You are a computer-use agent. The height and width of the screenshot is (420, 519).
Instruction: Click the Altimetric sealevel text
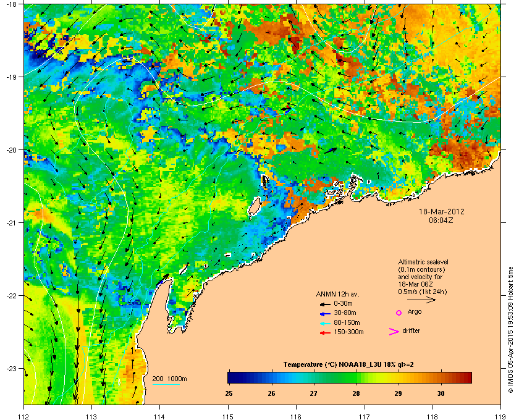coord(423,262)
